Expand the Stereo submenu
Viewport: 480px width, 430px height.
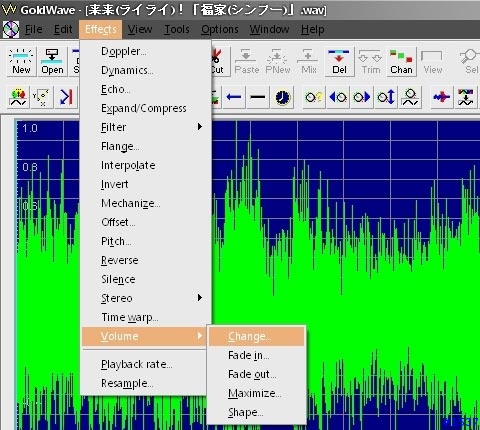[x=146, y=298]
